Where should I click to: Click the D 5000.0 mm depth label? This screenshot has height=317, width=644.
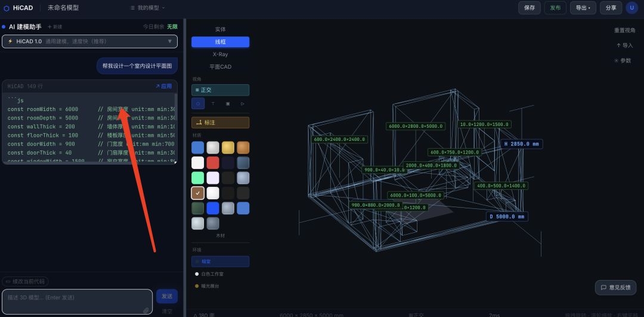pos(507,216)
